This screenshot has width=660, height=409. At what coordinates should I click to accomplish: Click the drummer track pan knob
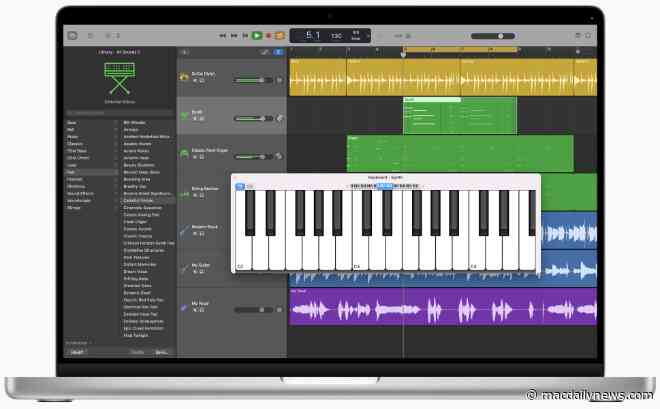click(x=279, y=80)
